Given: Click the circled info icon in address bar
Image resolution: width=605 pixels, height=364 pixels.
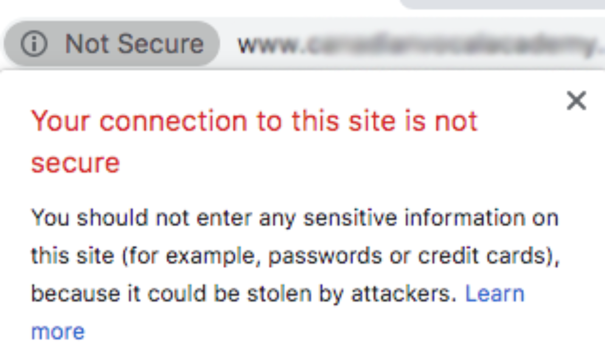Looking at the screenshot, I should (34, 43).
